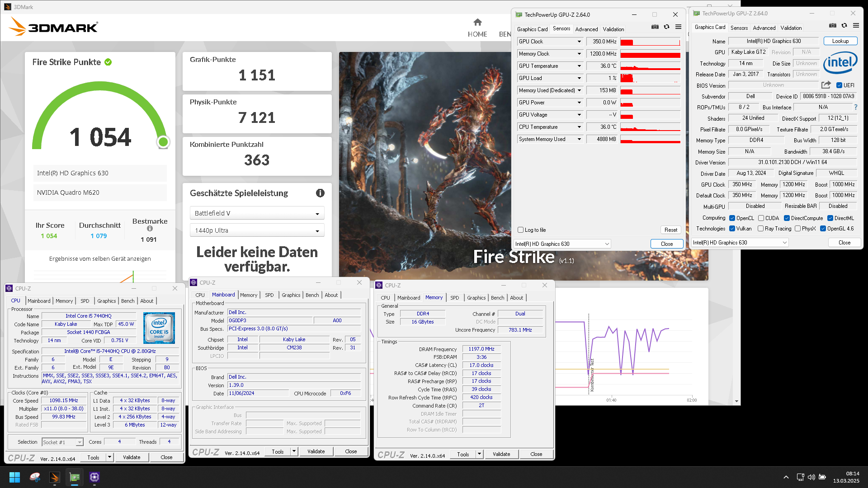Click Intel Core i5 badge in CPU-Z
The height and width of the screenshot is (488, 868).
pyautogui.click(x=159, y=328)
